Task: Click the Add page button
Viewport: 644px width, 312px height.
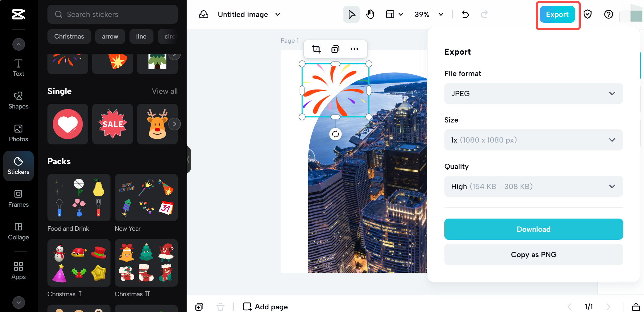Action: point(265,306)
